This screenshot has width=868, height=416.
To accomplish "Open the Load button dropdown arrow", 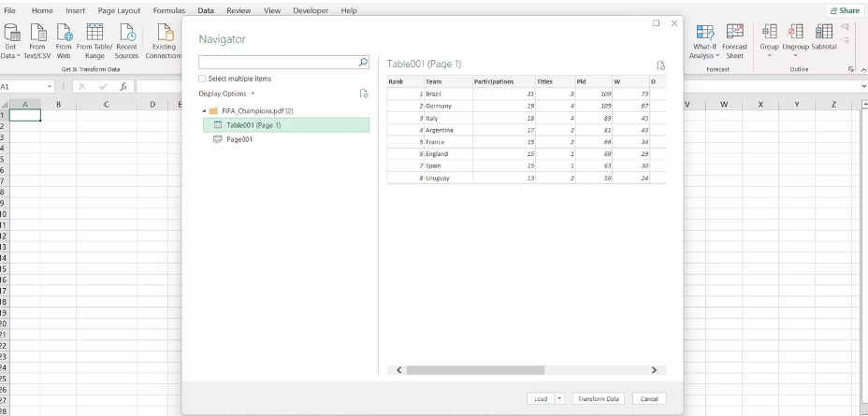I will 559,398.
